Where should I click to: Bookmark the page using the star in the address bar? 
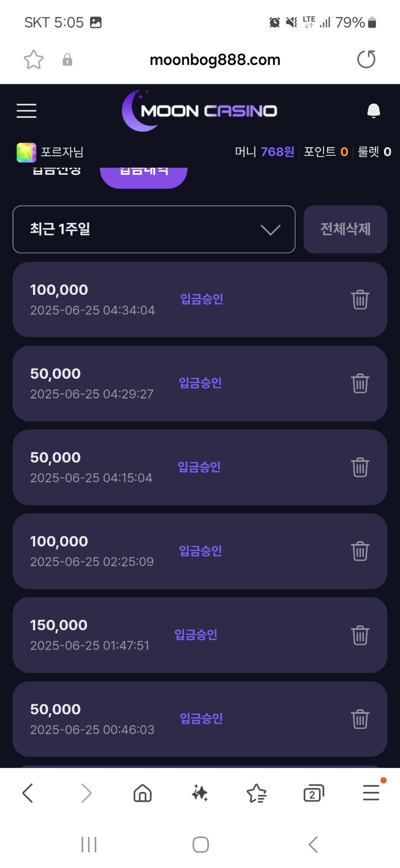(33, 60)
